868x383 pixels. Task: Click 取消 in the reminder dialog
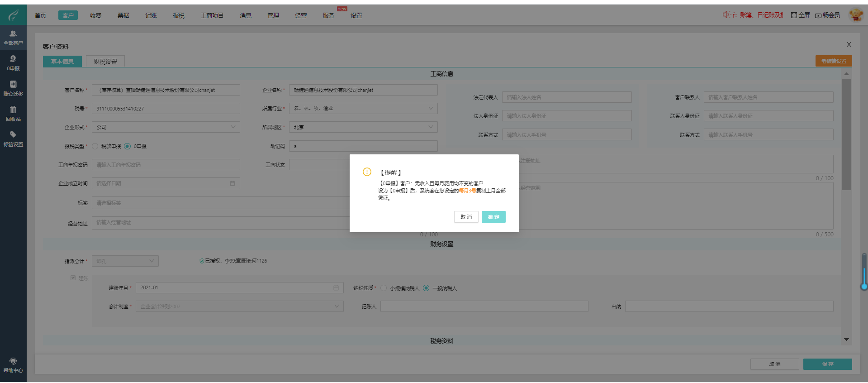[466, 217]
